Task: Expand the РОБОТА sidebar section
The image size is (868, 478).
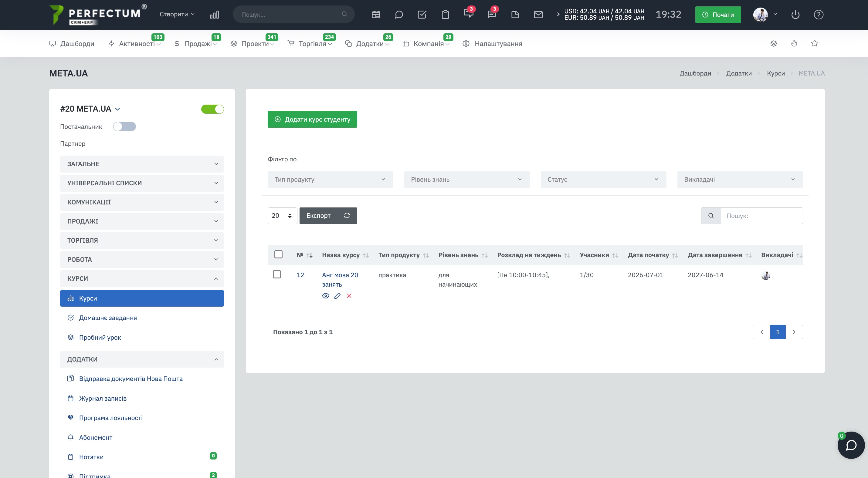Action: tap(142, 260)
